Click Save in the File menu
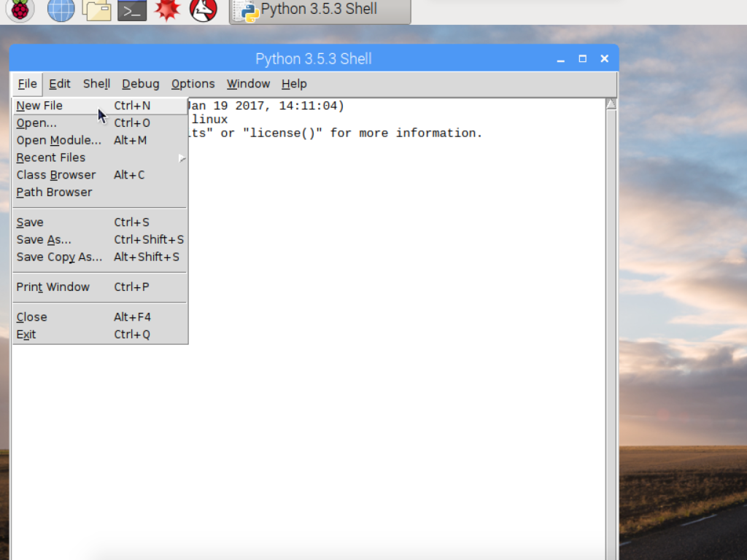The height and width of the screenshot is (560, 747). click(x=100, y=222)
